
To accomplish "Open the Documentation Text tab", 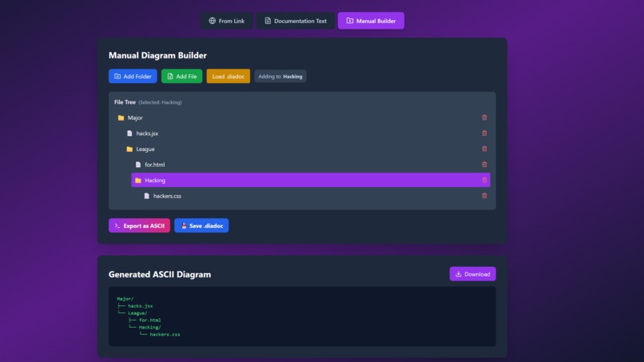I will [296, 21].
